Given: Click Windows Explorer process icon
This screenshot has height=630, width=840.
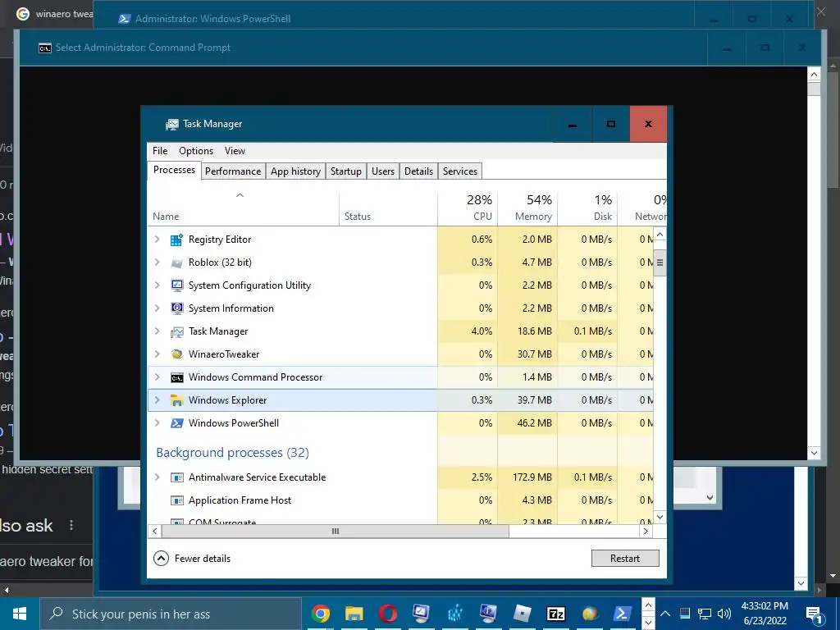Looking at the screenshot, I should 177,400.
